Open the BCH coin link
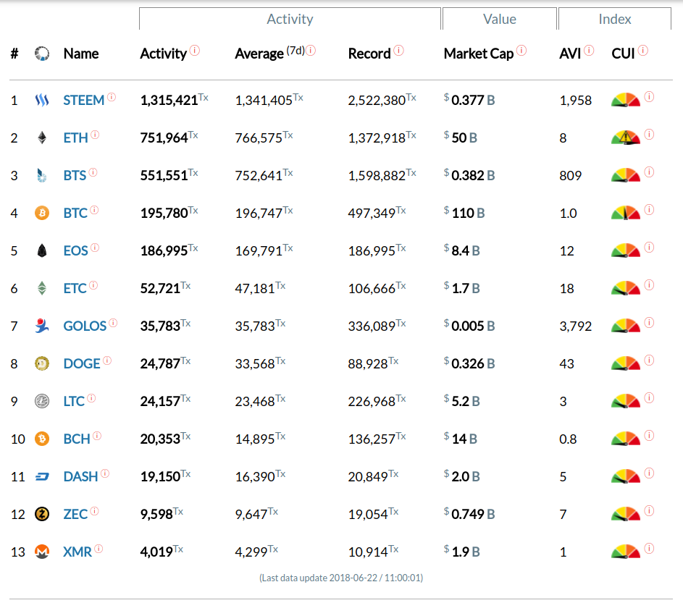Viewport: 683px width, 616px height. 77,439
